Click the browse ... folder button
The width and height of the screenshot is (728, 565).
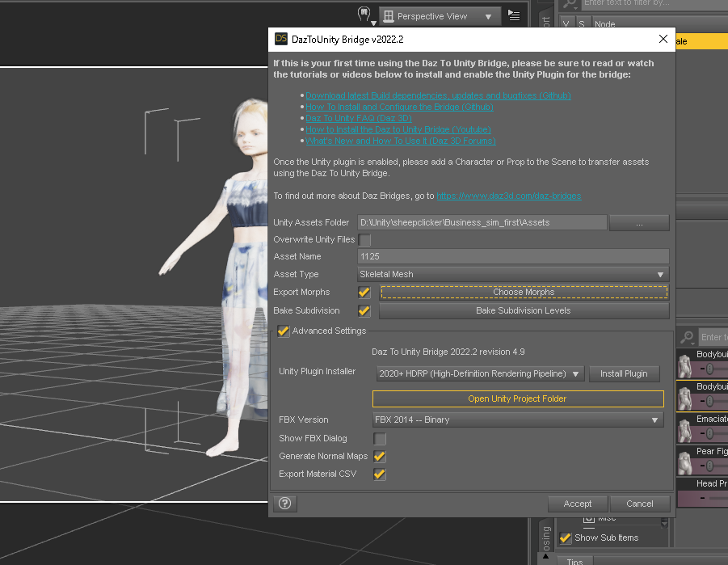pos(639,222)
